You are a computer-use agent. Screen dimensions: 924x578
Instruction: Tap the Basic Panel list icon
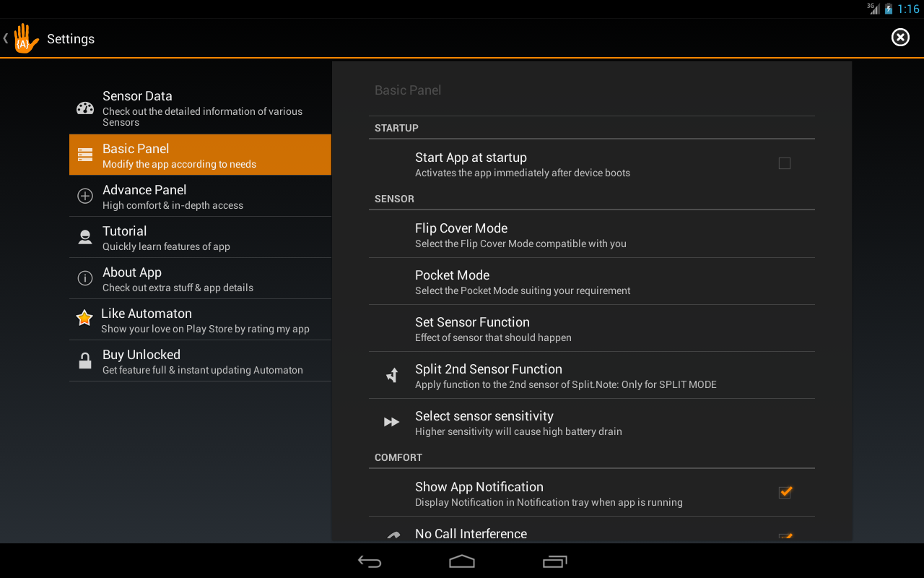click(x=85, y=155)
